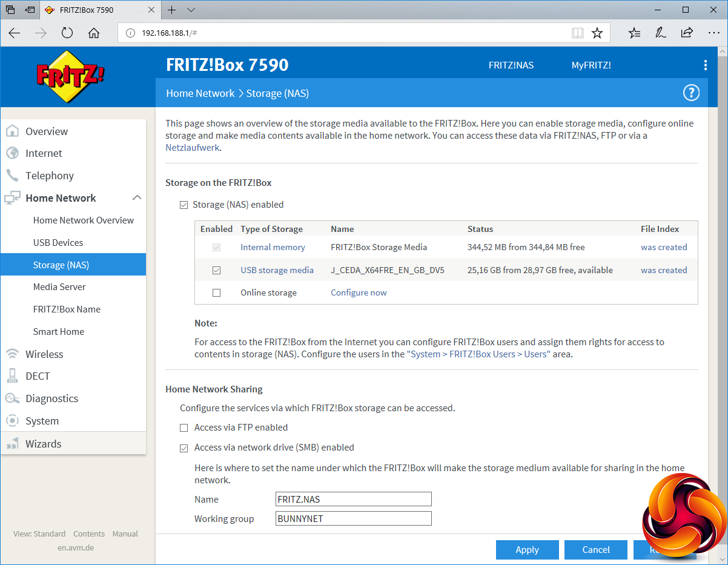Click the Working group input field
728x565 pixels.
point(353,519)
